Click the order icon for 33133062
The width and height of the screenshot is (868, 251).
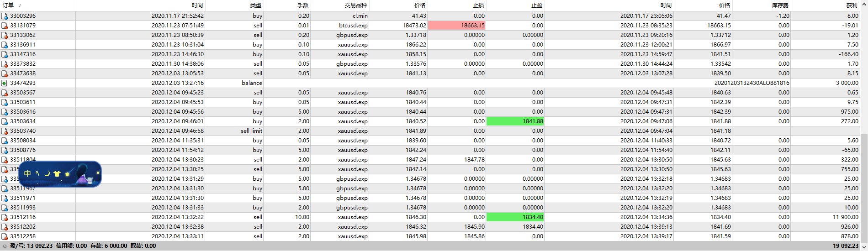[5, 35]
